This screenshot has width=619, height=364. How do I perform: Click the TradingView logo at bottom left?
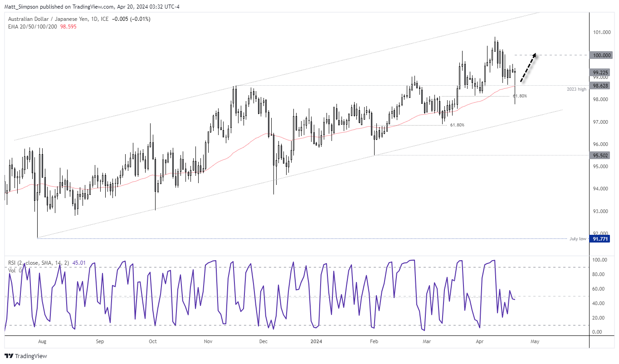pos(26,356)
